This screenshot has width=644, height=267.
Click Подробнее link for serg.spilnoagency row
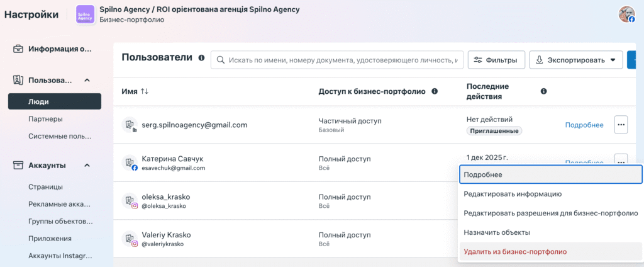[x=584, y=125]
